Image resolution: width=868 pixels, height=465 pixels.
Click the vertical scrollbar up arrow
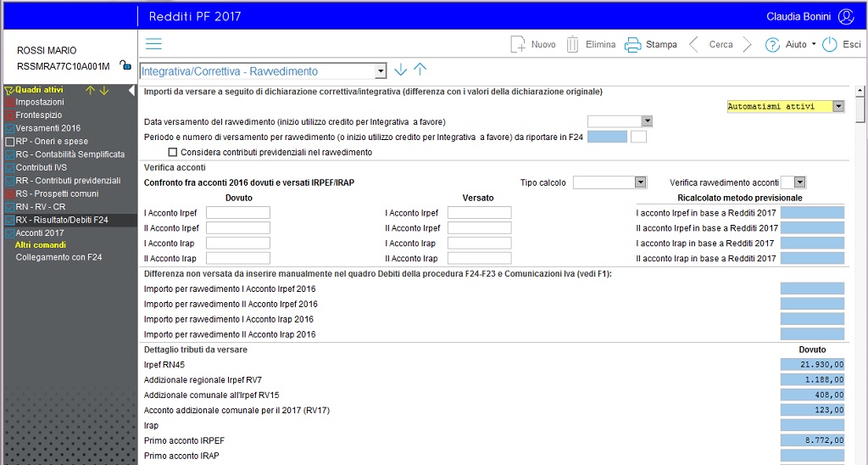pos(860,90)
